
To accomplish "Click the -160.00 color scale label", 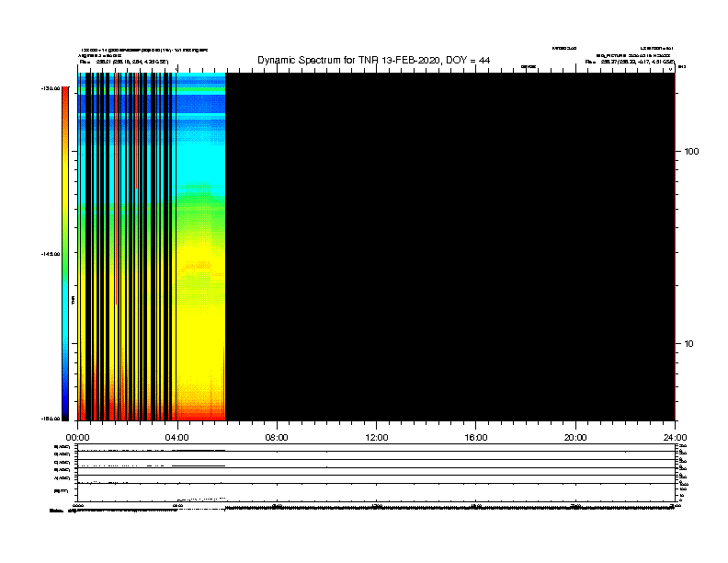I will 51,419.
